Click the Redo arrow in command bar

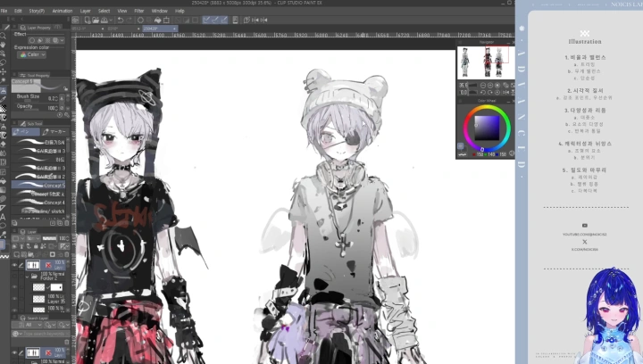point(129,20)
